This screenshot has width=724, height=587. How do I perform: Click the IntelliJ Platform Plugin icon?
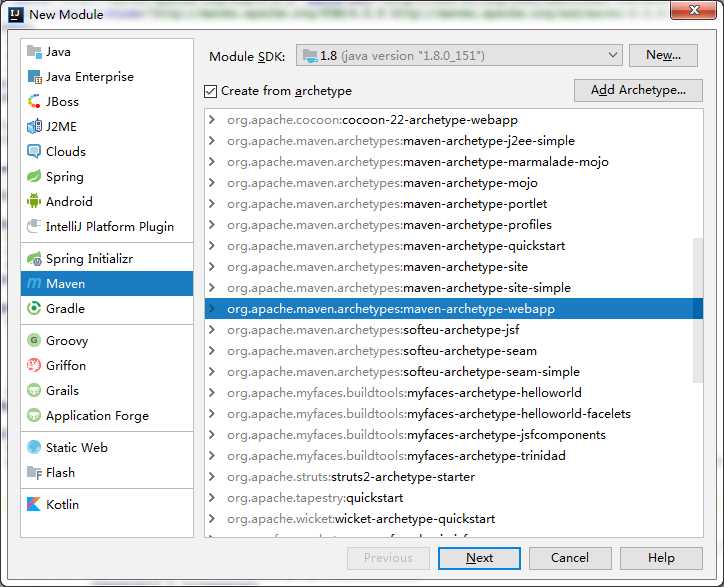pos(34,226)
